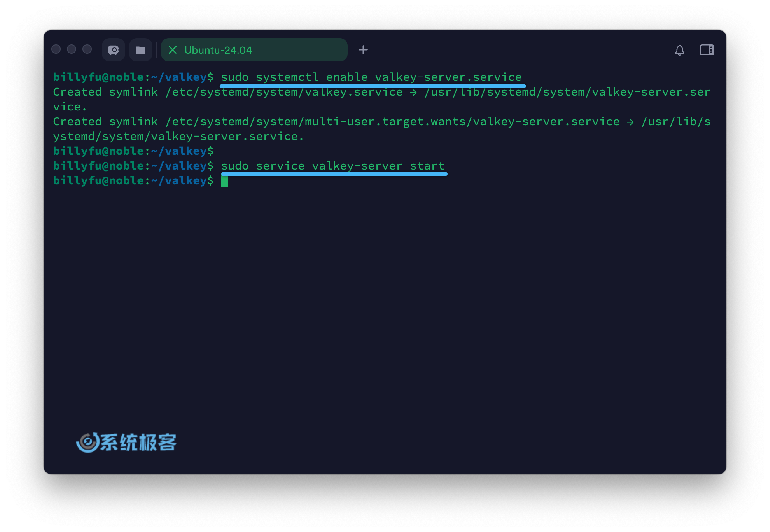
Task: Click the 'sudo systemctl enable valkey-server.service' command text
Action: pos(371,77)
